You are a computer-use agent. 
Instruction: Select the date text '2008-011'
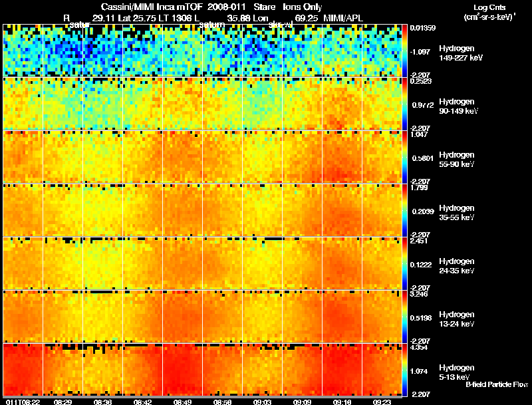point(226,7)
